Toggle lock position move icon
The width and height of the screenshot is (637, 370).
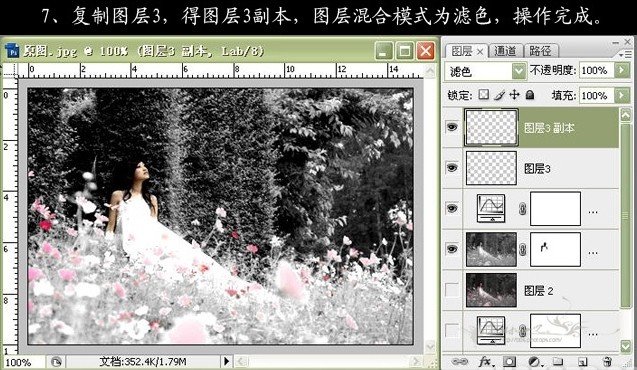(x=514, y=95)
